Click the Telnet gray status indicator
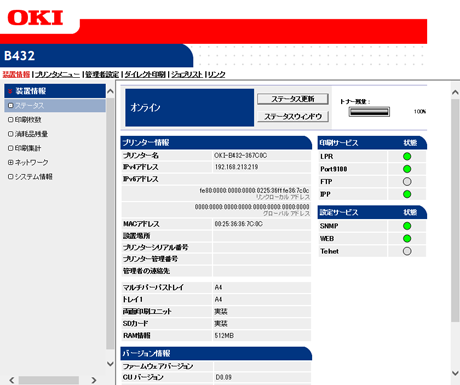Viewport: 460px width, 385px height. pyautogui.click(x=407, y=251)
